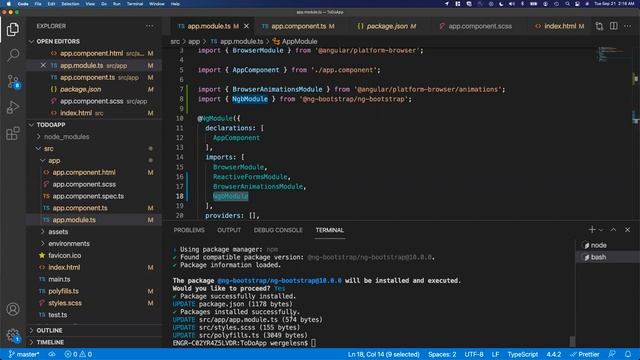Image resolution: width=640 pixels, height=360 pixels.
Task: Synchronize changes icon in status bar
Action: click(52, 354)
